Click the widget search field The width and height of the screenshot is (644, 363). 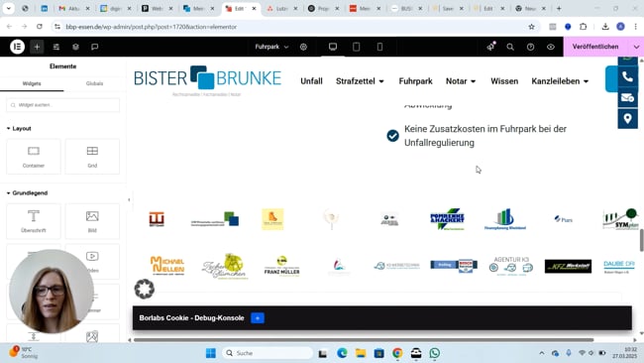coord(62,105)
